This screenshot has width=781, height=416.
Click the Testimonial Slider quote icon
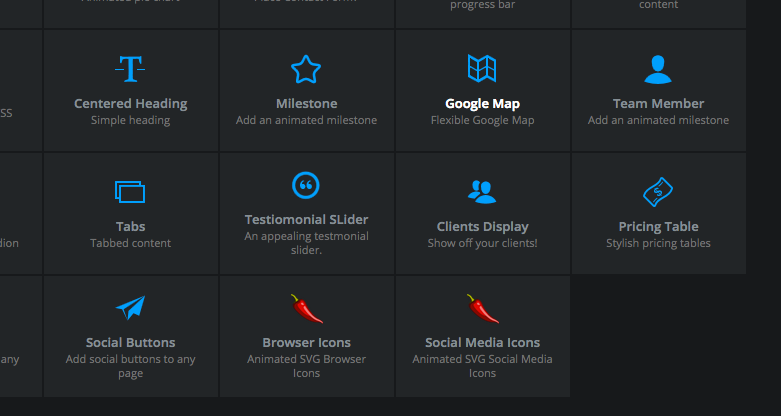[x=306, y=185]
